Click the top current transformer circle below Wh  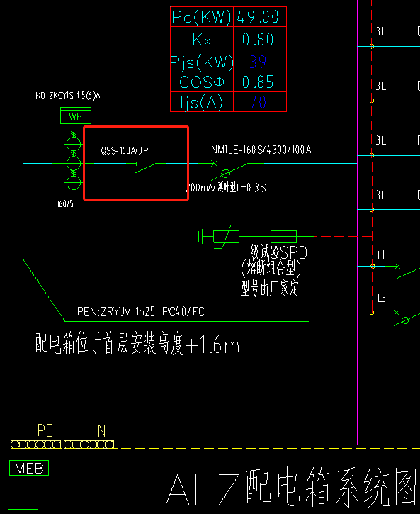point(74,144)
